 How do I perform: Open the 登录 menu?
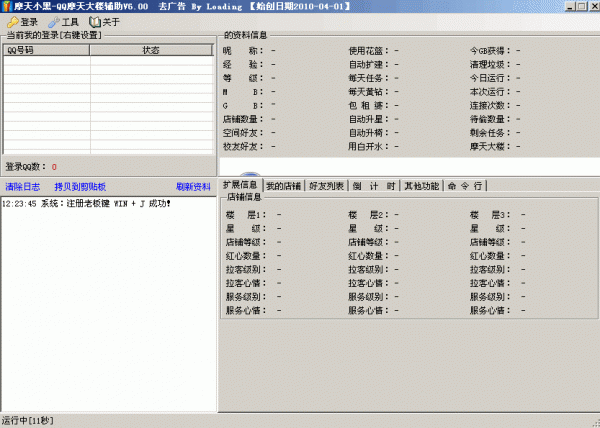[23, 22]
